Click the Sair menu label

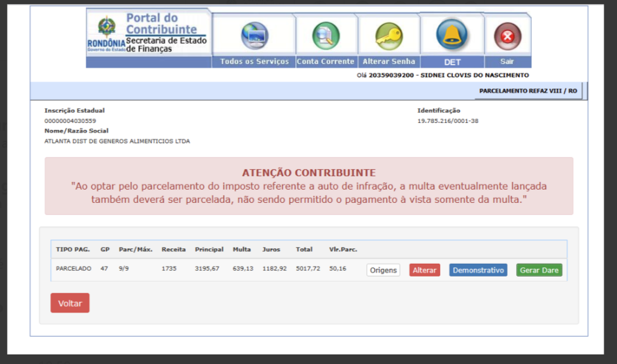(x=507, y=62)
